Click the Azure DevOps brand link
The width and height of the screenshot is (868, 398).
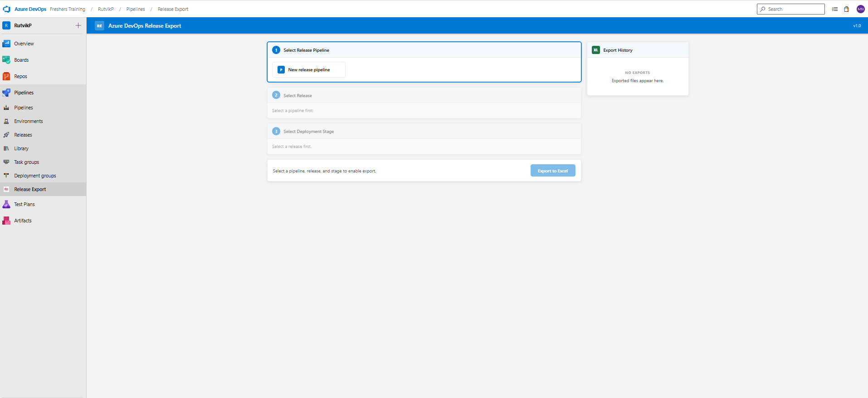tap(30, 9)
